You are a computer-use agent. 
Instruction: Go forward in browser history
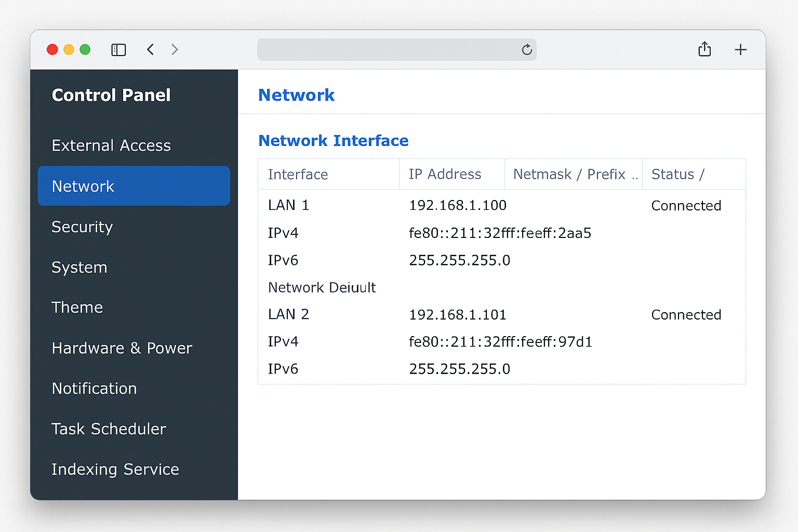tap(175, 49)
